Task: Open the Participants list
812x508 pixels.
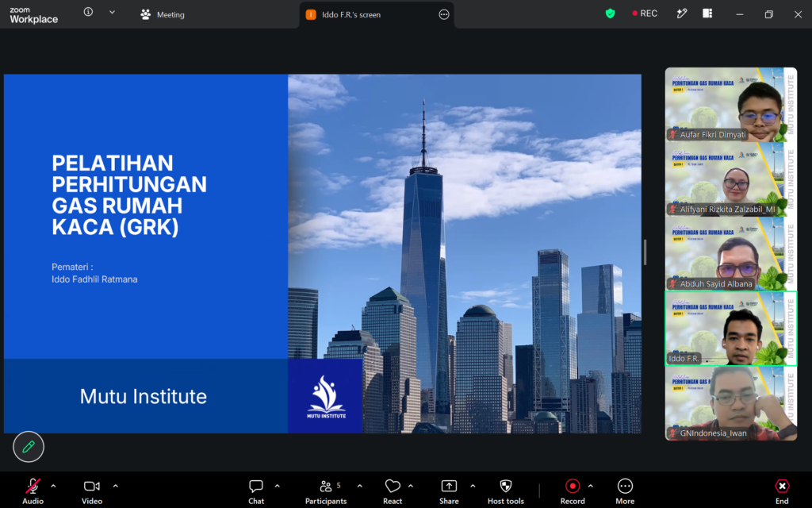Action: tap(326, 491)
